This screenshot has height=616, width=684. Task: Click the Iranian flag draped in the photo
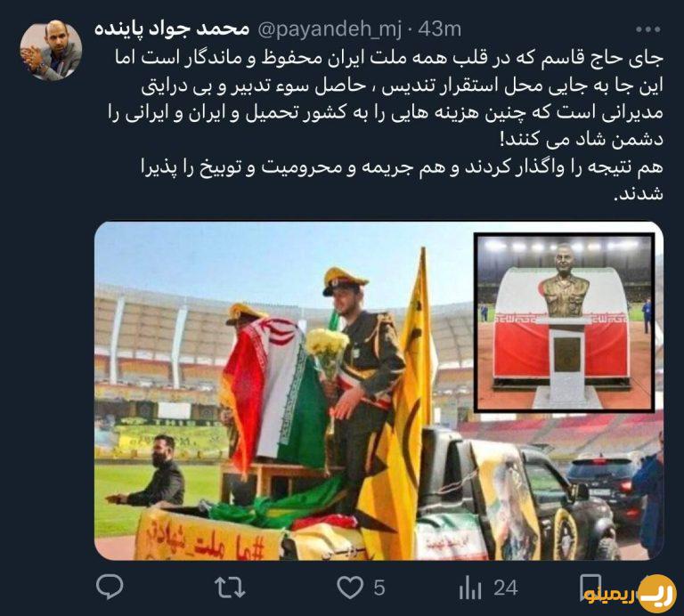tap(275, 393)
